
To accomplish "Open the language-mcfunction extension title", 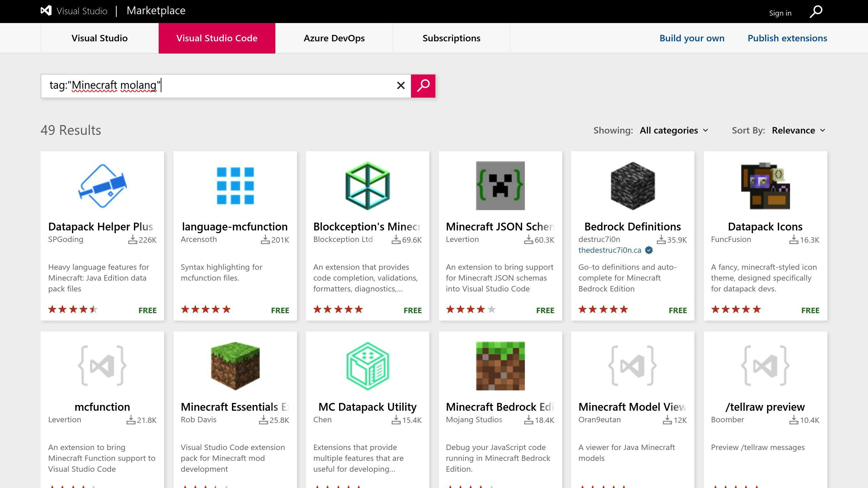I will tap(235, 226).
